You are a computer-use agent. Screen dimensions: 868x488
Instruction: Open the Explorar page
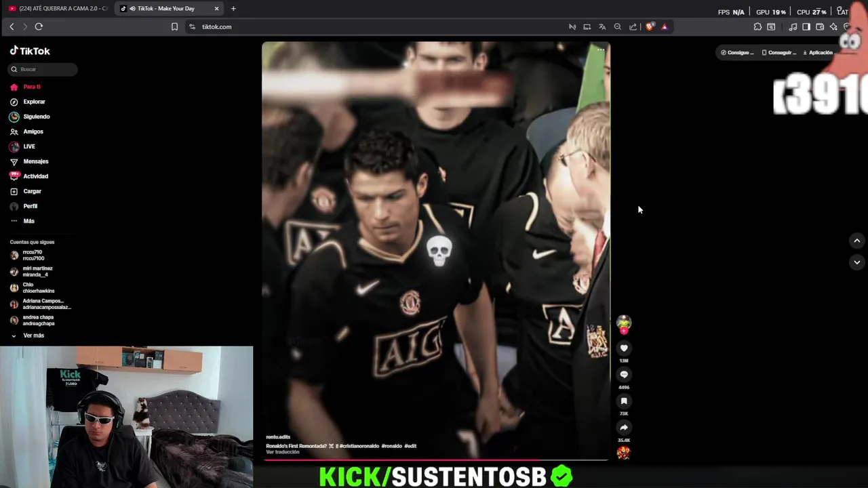coord(27,102)
